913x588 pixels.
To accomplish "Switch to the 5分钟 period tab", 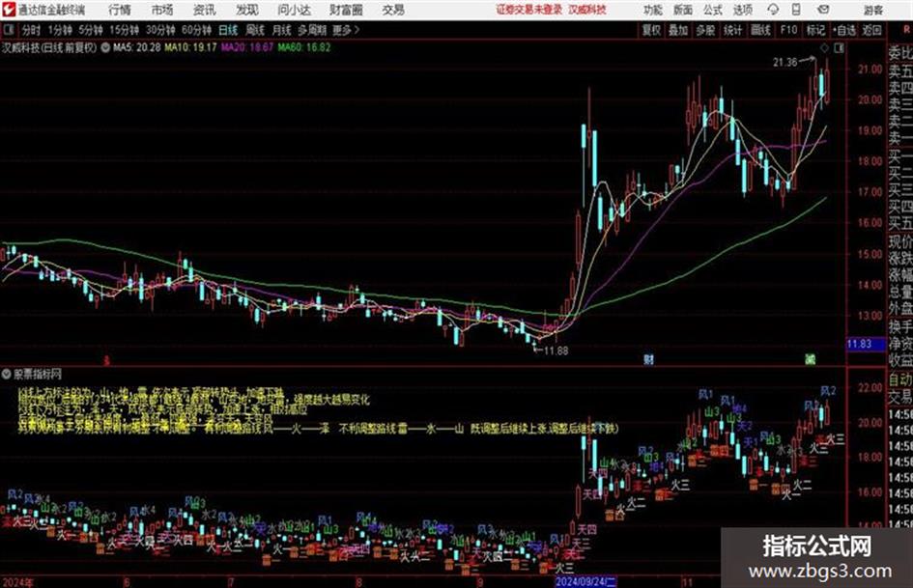I will [x=90, y=30].
